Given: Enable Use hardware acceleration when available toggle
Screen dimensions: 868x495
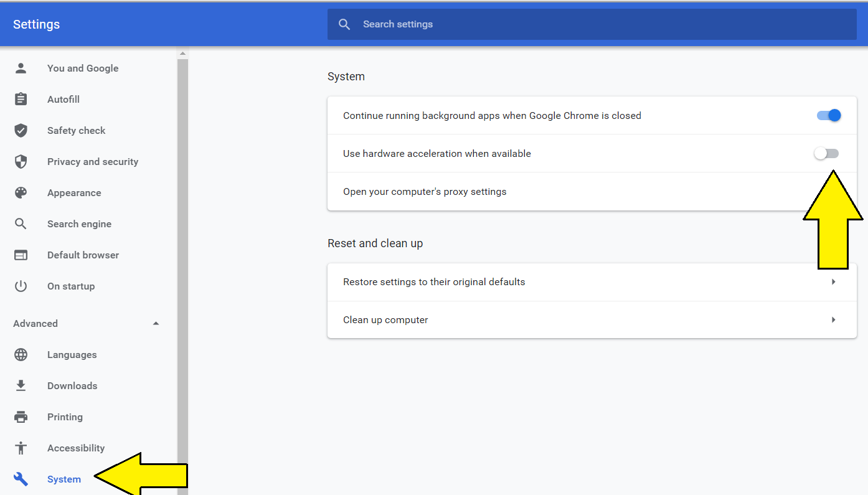Looking at the screenshot, I should point(826,153).
